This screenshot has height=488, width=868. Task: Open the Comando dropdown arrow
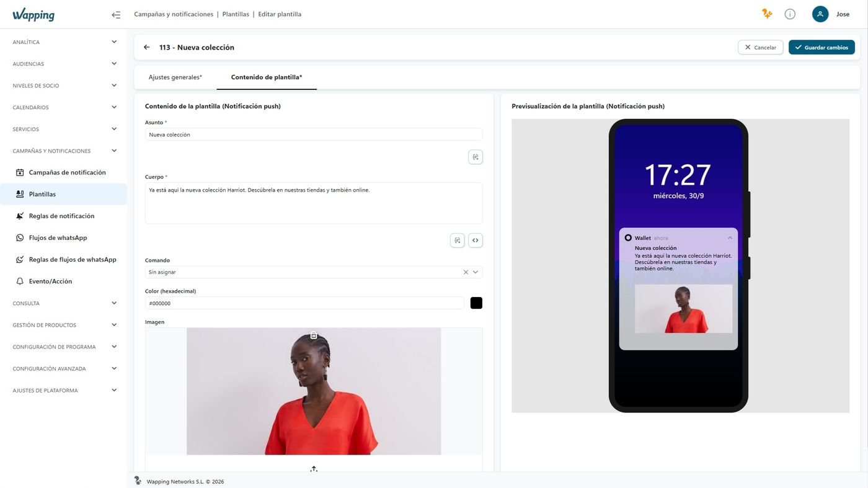click(x=476, y=272)
